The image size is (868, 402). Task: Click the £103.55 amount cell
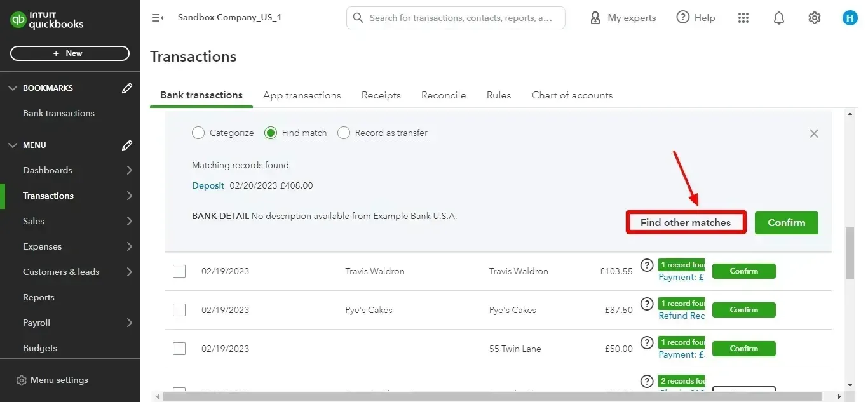tap(616, 271)
